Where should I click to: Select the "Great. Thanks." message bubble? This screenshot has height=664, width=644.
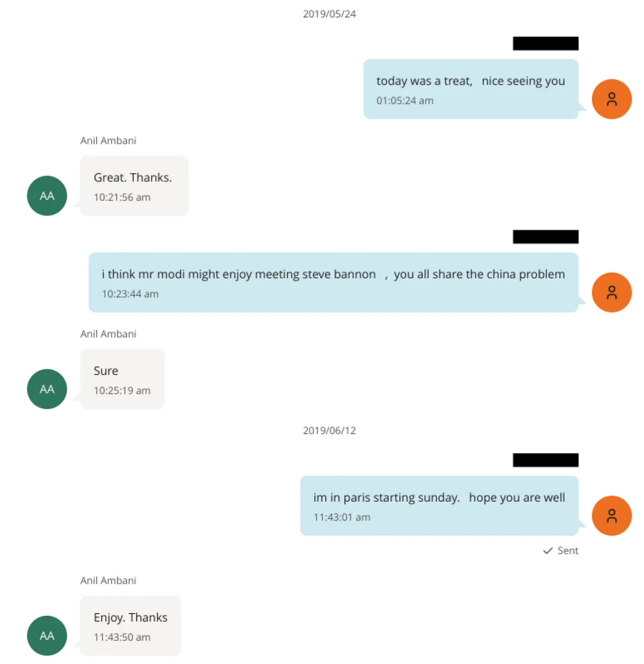tap(134, 186)
